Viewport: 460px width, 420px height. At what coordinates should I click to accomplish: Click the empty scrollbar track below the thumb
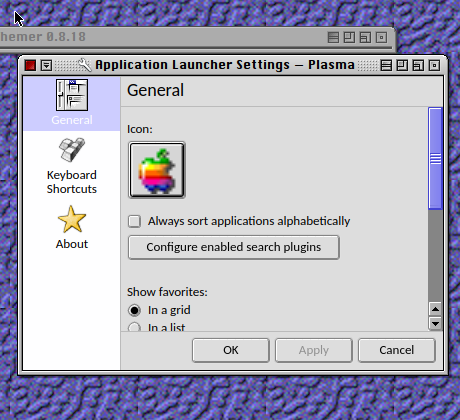coord(435,256)
